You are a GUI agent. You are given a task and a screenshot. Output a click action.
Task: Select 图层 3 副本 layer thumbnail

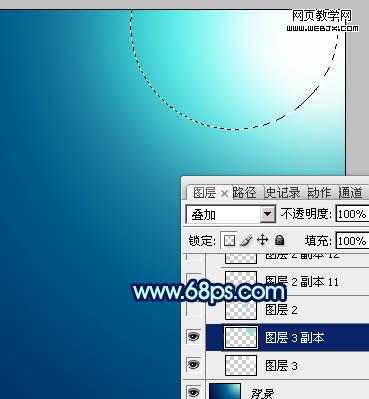pyautogui.click(x=241, y=337)
